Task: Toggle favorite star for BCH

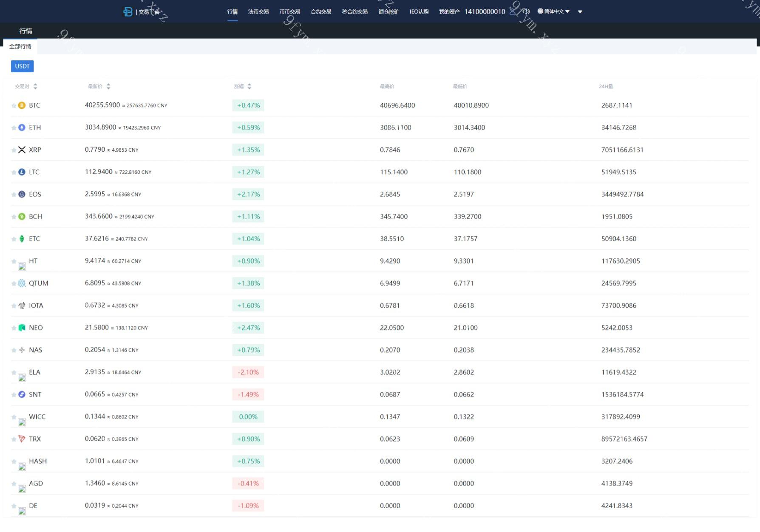Action: [14, 217]
